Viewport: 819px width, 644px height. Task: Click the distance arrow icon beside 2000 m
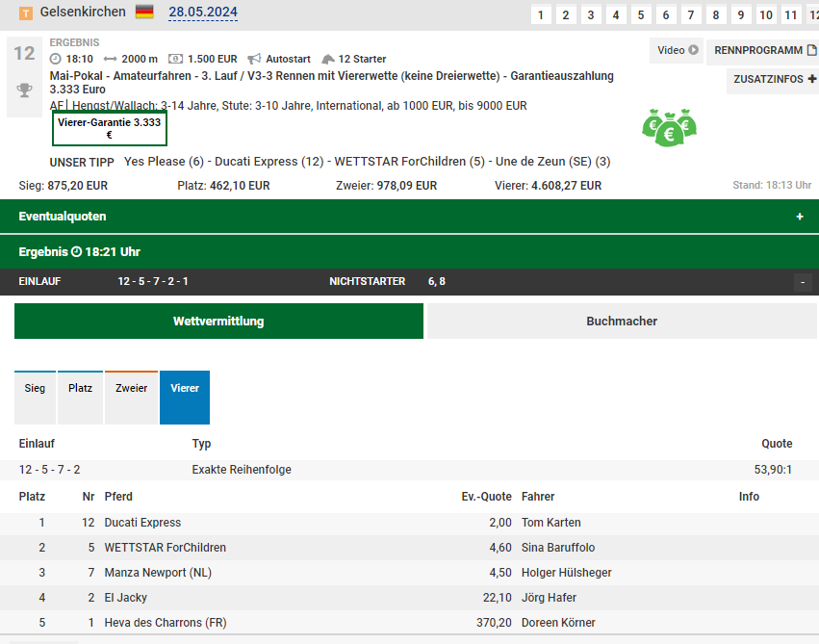point(111,59)
